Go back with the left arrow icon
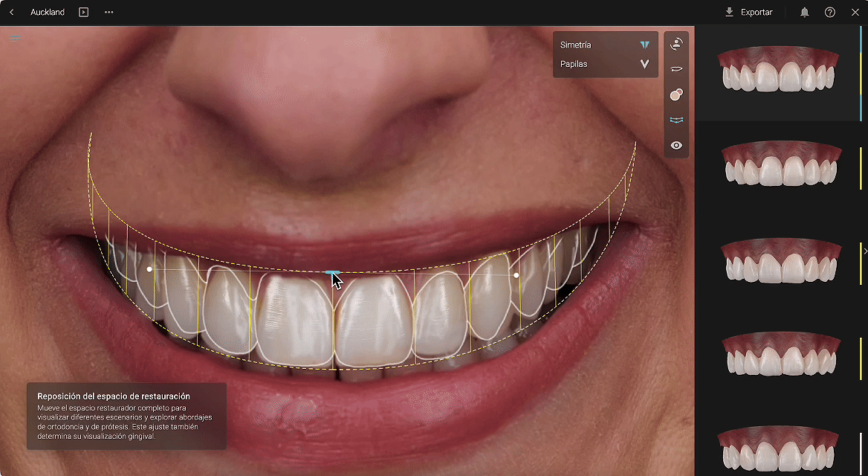Screen dimensions: 868x476 click(12, 12)
